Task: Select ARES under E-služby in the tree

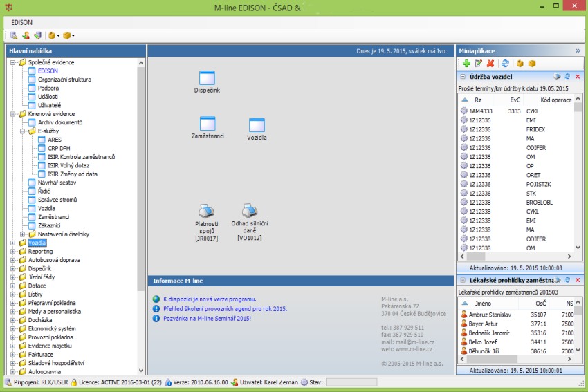Action: pyautogui.click(x=54, y=140)
